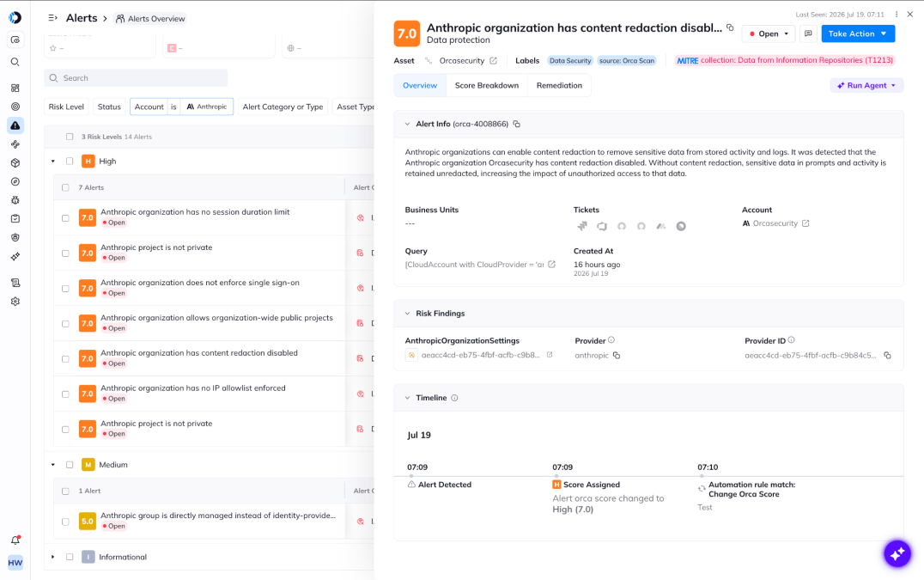Collapse the High risk level group
The height and width of the screenshot is (580, 924).
53,161
